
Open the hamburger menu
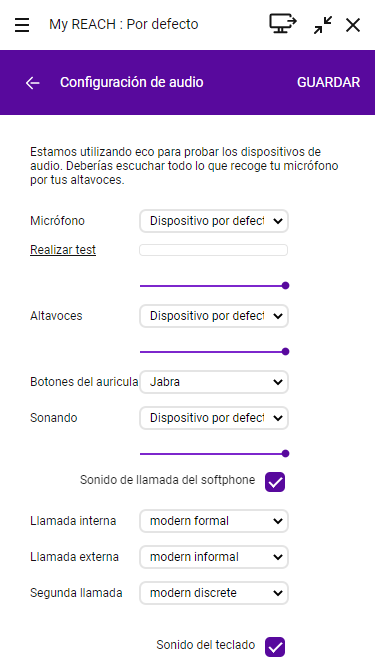click(22, 25)
